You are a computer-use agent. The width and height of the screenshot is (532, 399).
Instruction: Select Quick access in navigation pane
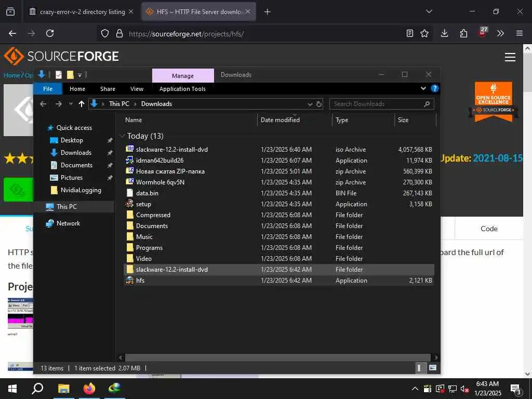tap(74, 128)
